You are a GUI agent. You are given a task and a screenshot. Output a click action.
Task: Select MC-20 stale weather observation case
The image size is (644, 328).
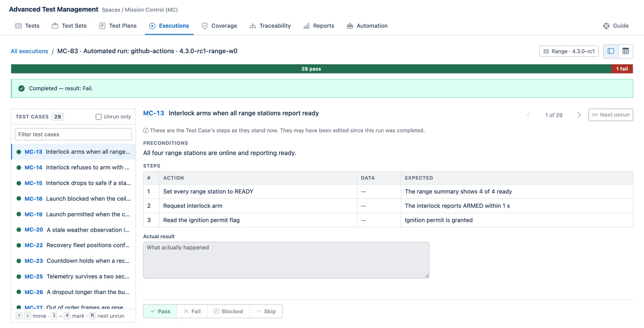point(74,230)
